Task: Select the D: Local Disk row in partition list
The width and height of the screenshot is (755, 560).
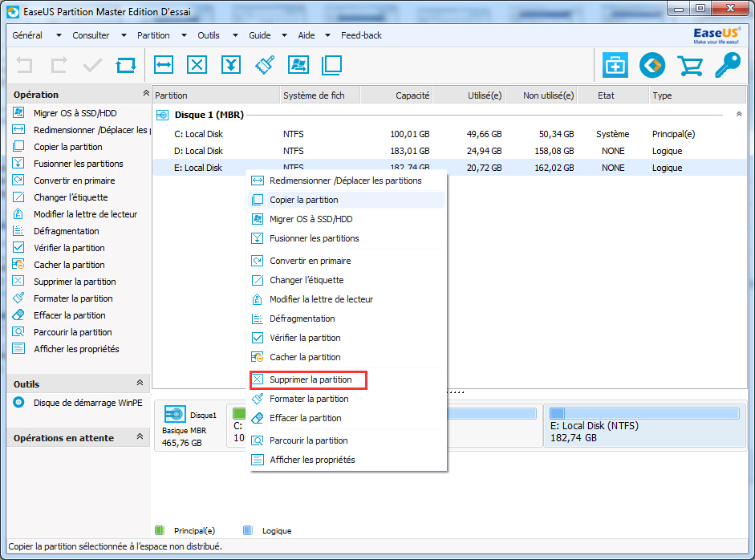Action: coord(198,151)
